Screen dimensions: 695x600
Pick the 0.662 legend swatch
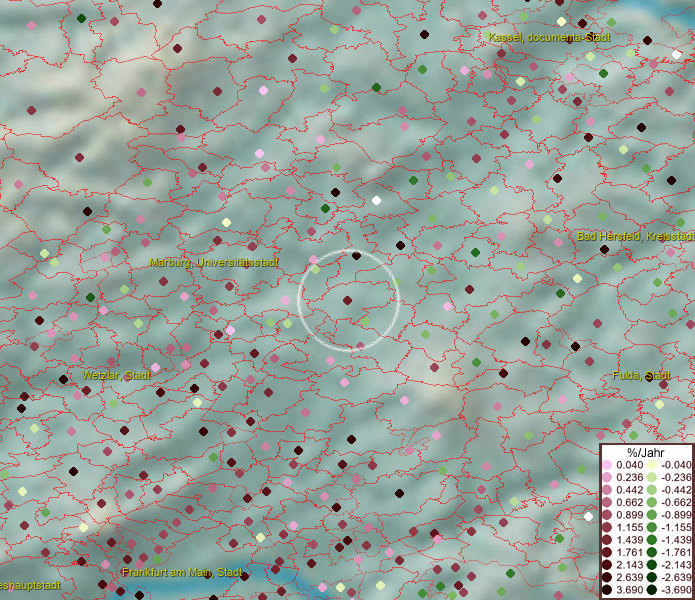pos(607,503)
